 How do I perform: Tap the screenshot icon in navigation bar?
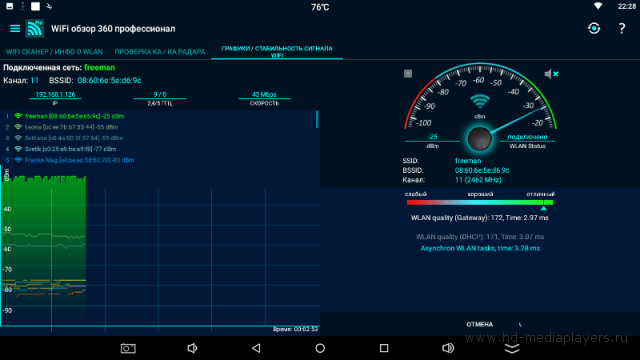coord(128,348)
